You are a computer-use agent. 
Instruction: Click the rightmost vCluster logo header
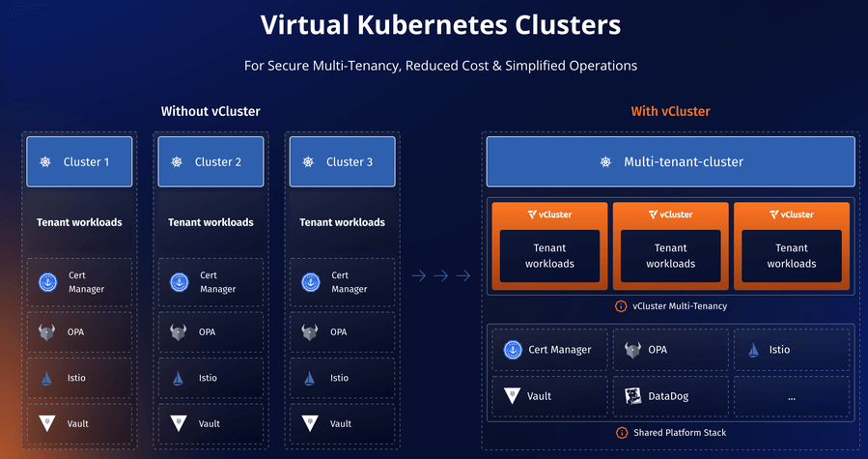pos(792,215)
